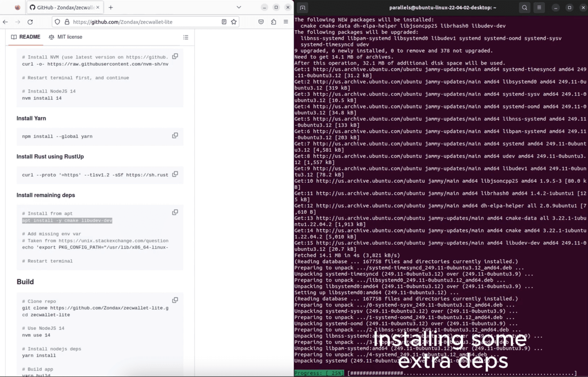Click the Install Rust using RustUp heading

[x=50, y=157]
